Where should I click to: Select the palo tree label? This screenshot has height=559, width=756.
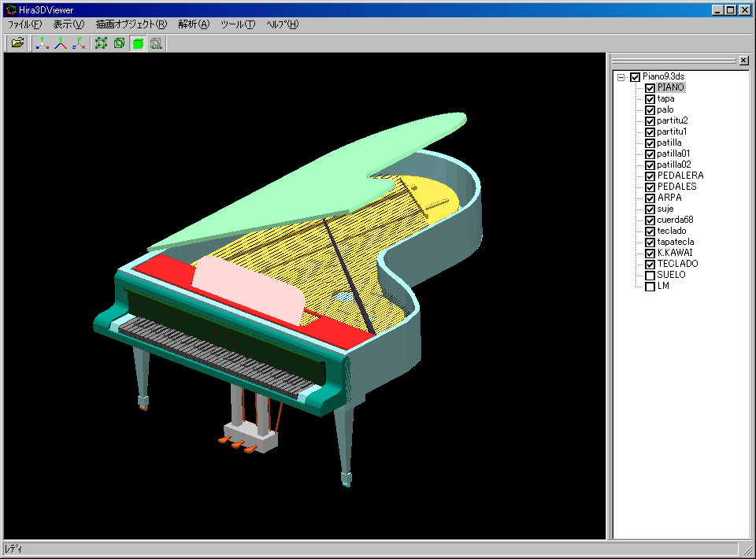665,109
